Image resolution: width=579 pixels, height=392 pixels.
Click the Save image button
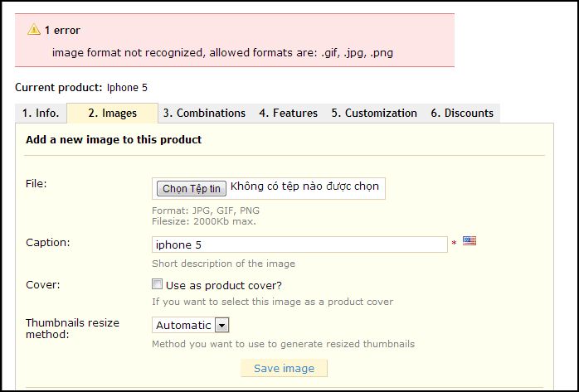[x=284, y=368]
